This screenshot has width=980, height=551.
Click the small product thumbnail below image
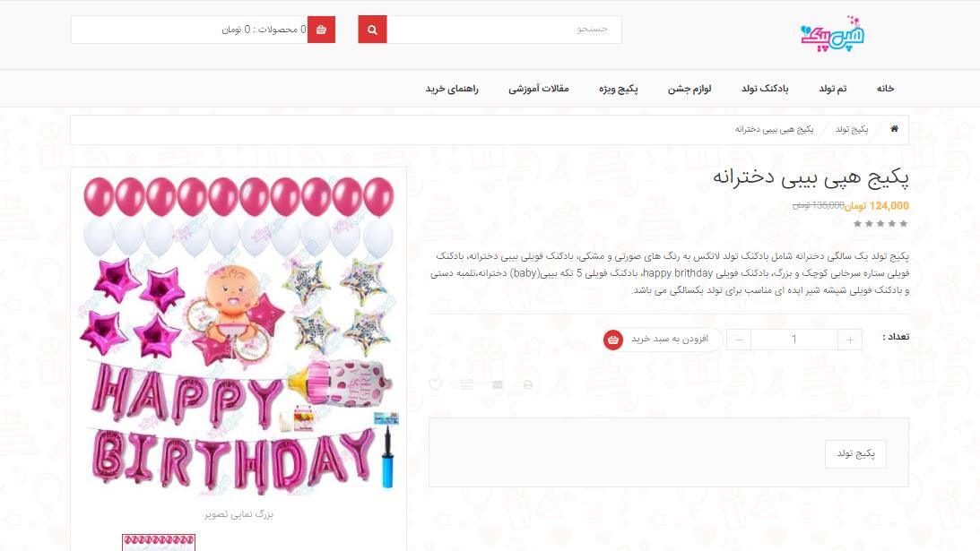[x=159, y=542]
